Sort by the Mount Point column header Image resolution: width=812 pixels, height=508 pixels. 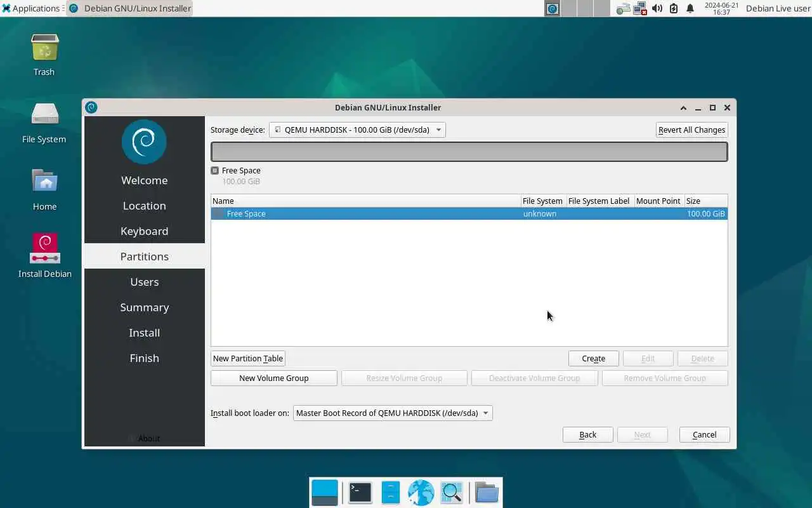pos(659,201)
